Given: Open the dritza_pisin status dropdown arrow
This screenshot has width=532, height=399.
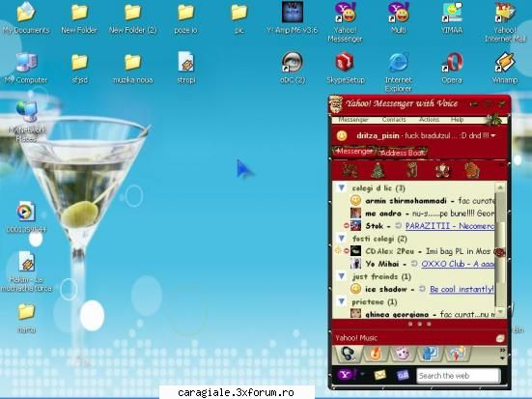Looking at the screenshot, I should (493, 135).
